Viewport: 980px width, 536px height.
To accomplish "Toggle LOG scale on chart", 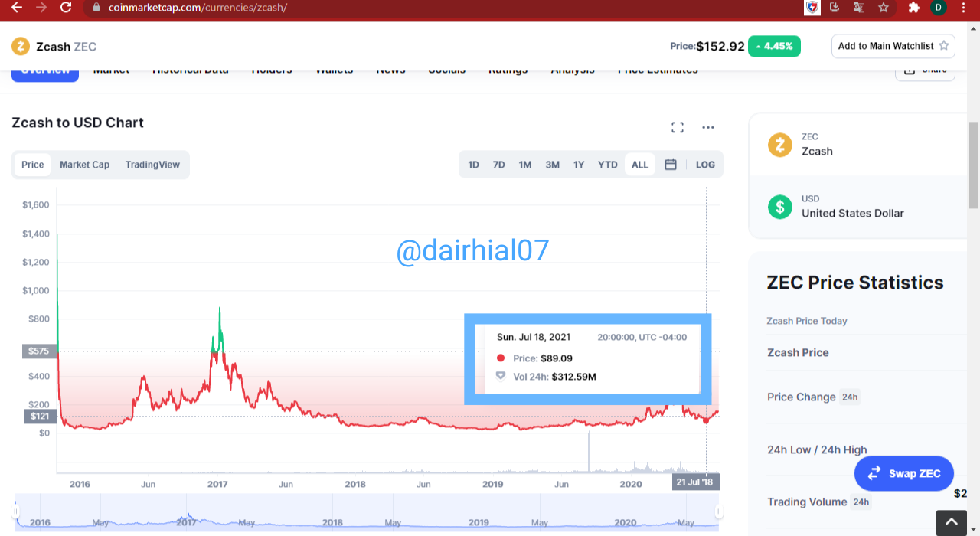I will 705,165.
